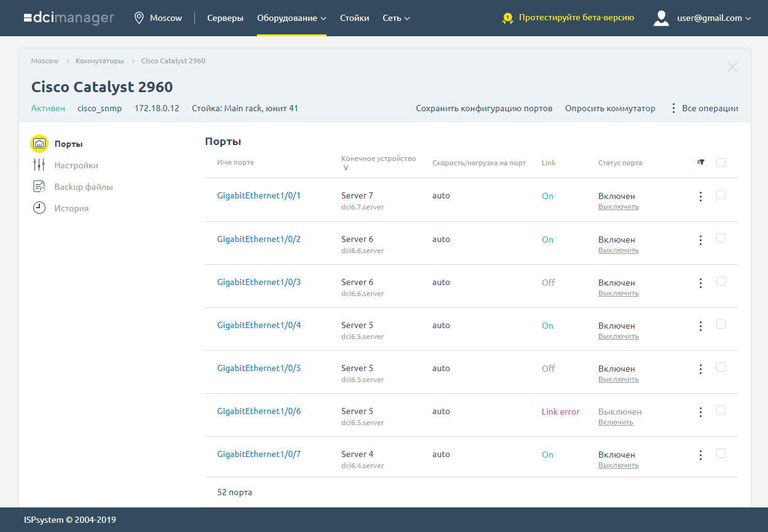Click the Настройки sliders icon
This screenshot has width=768, height=532.
pyautogui.click(x=39, y=165)
